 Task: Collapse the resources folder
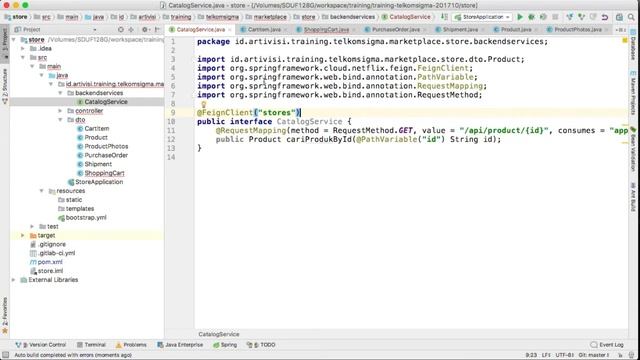[x=41, y=191]
